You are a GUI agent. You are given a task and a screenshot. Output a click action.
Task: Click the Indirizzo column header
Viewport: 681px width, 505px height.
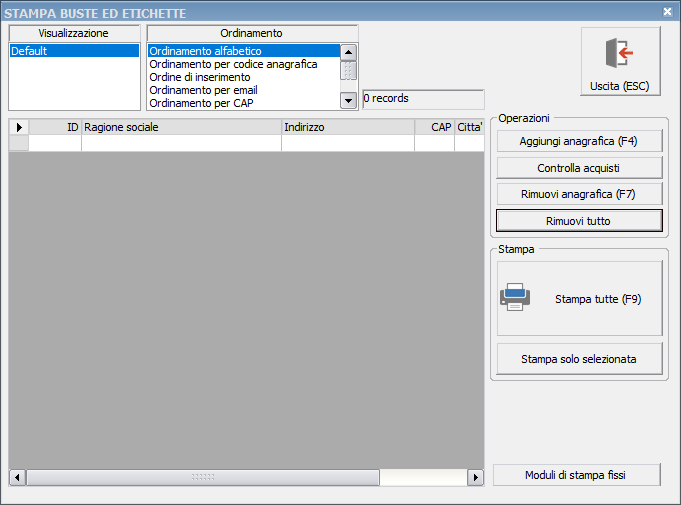(x=348, y=127)
